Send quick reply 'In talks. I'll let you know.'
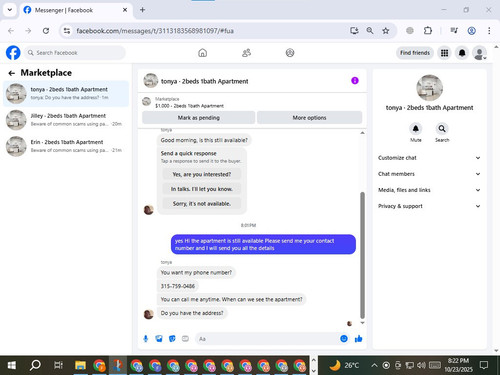 tap(202, 189)
